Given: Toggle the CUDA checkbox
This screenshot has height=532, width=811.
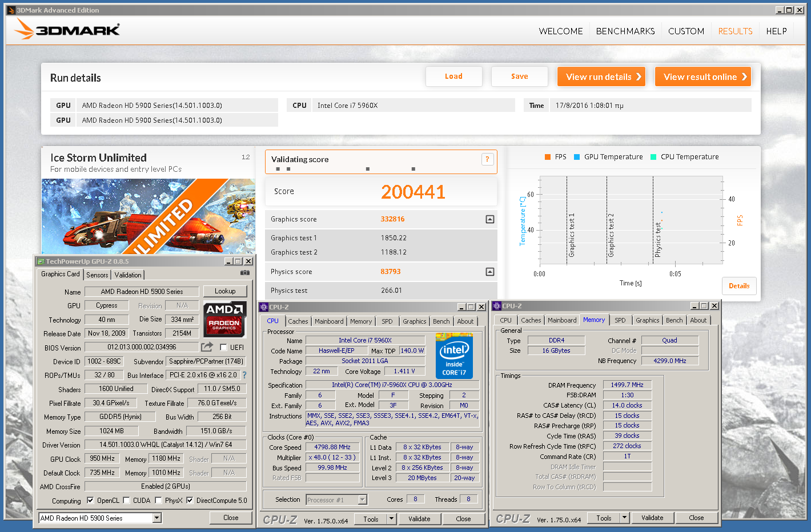Looking at the screenshot, I should point(126,501).
